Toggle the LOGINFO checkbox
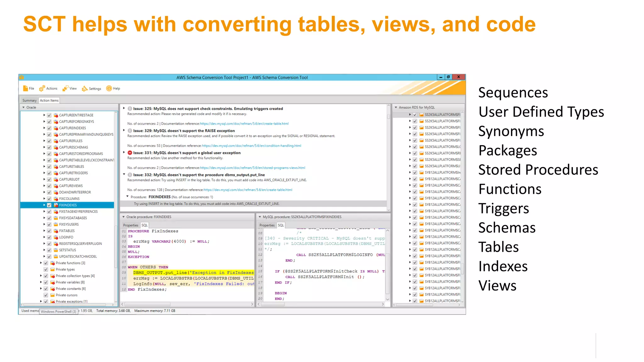 point(49,237)
